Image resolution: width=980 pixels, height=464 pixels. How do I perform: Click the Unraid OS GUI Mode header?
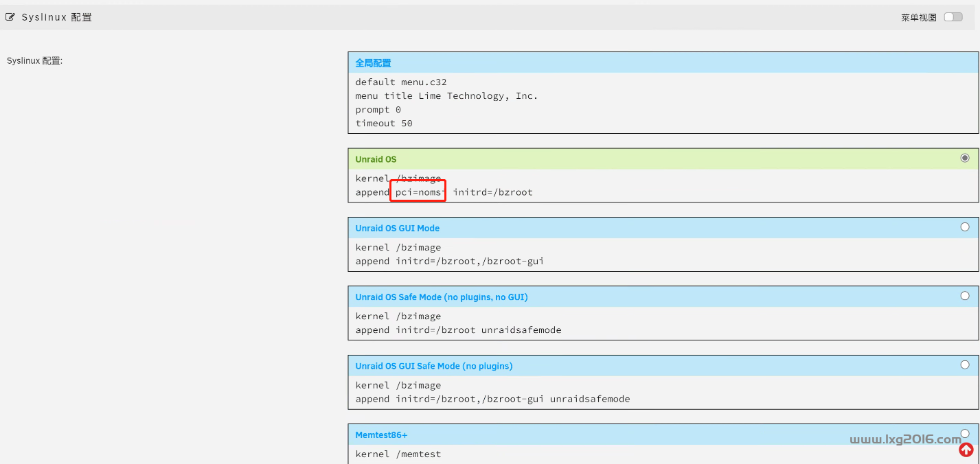pyautogui.click(x=663, y=228)
